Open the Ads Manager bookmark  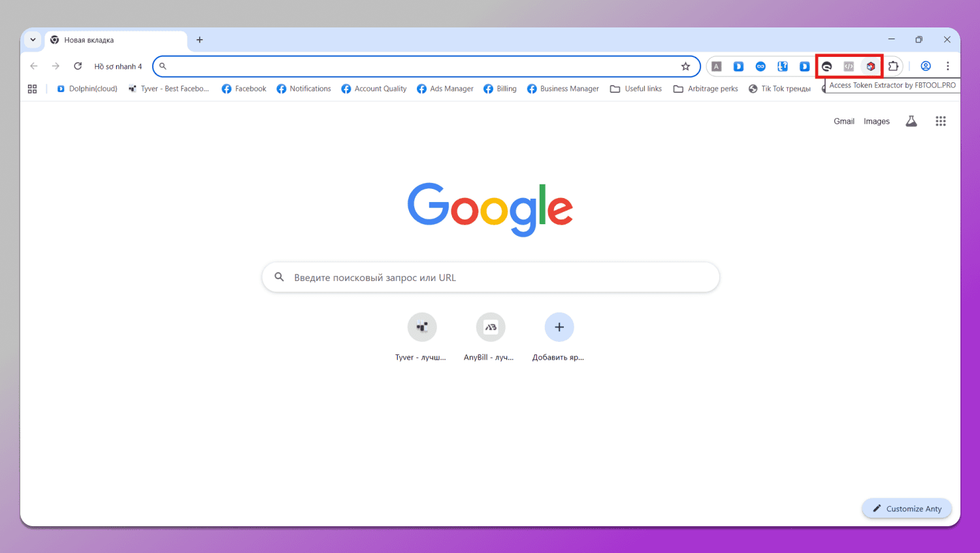tap(445, 89)
